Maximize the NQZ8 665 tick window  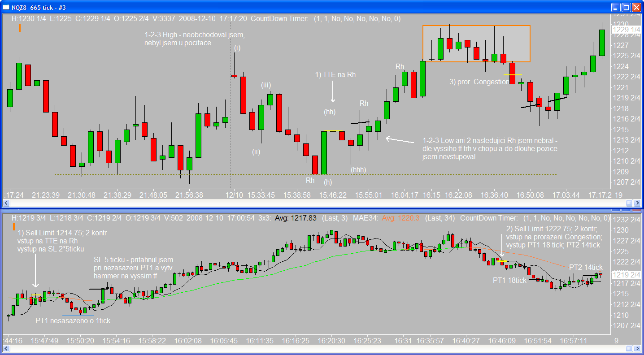626,7
